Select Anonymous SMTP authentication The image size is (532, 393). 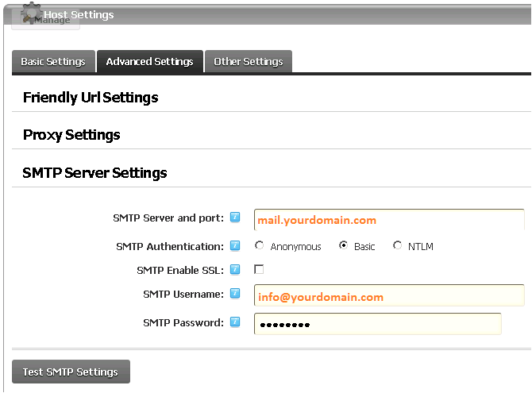pos(260,246)
